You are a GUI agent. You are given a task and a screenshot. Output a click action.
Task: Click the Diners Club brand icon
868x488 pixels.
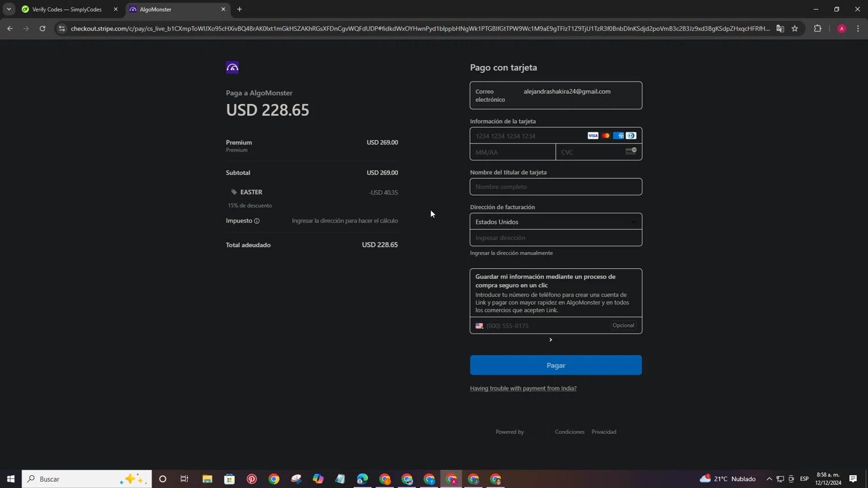pyautogui.click(x=631, y=136)
